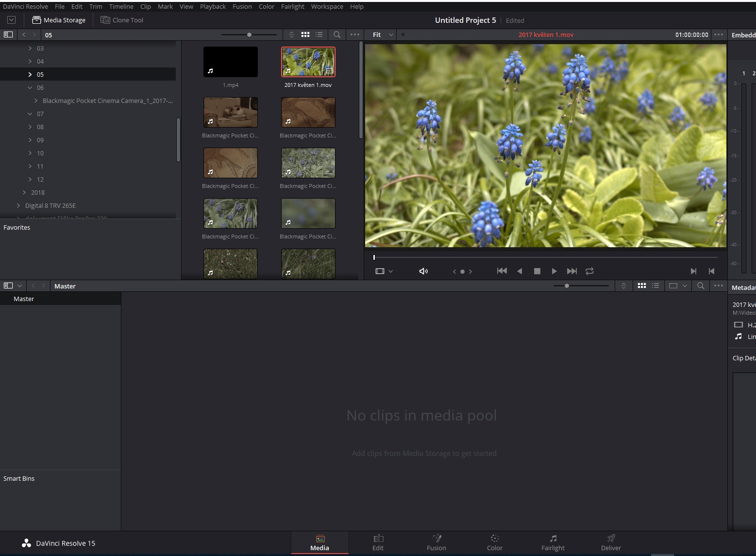This screenshot has height=556, width=756.
Task: Open the Fit zoom dropdown
Action: pos(383,35)
